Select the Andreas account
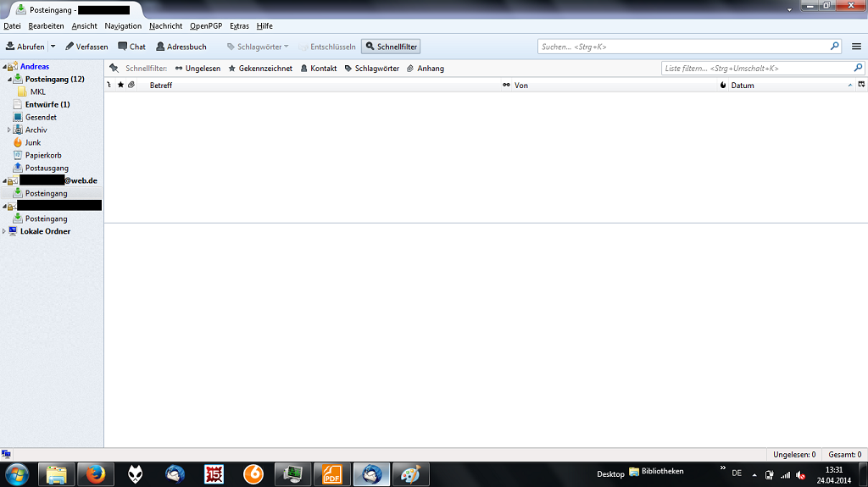This screenshot has height=487, width=868. [x=34, y=66]
